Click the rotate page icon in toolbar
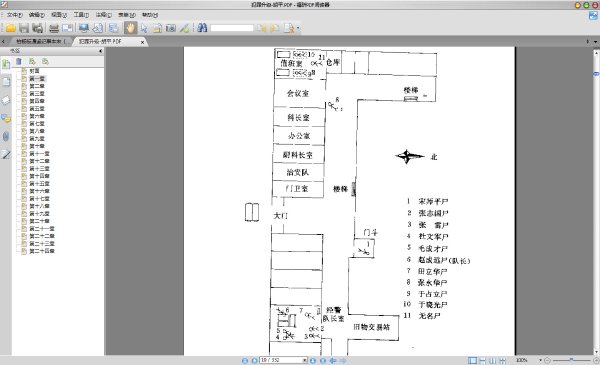Image resolution: width=600 pixels, height=365 pixels. [98, 28]
